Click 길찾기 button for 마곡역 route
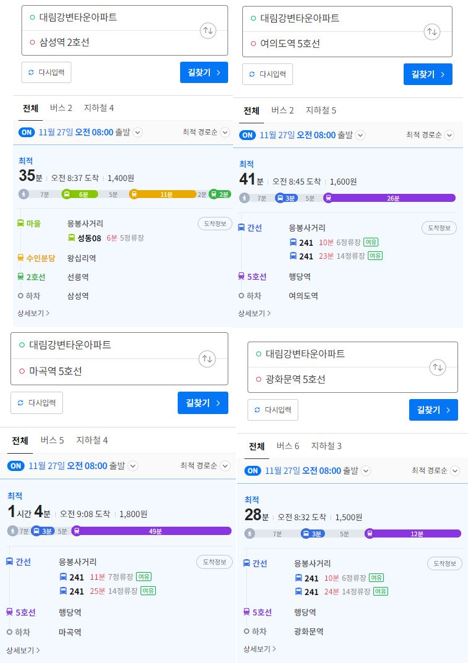472x670 pixels. 203,403
